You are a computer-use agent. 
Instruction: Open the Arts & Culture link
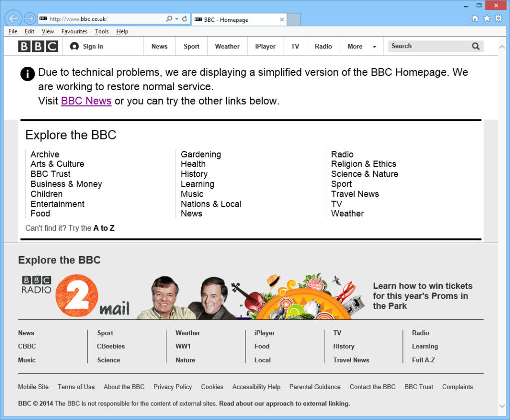click(x=57, y=164)
